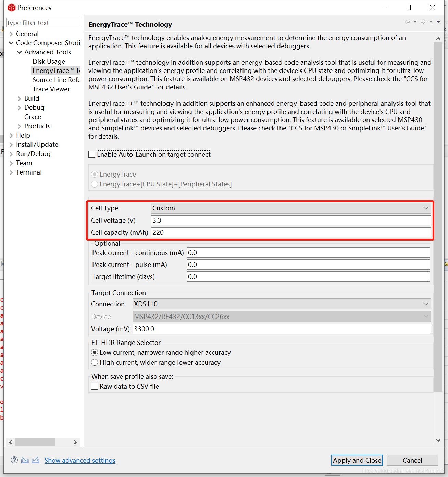The width and height of the screenshot is (448, 477).
Task: Select Low current, narrower range higher accuracy
Action: [95, 352]
